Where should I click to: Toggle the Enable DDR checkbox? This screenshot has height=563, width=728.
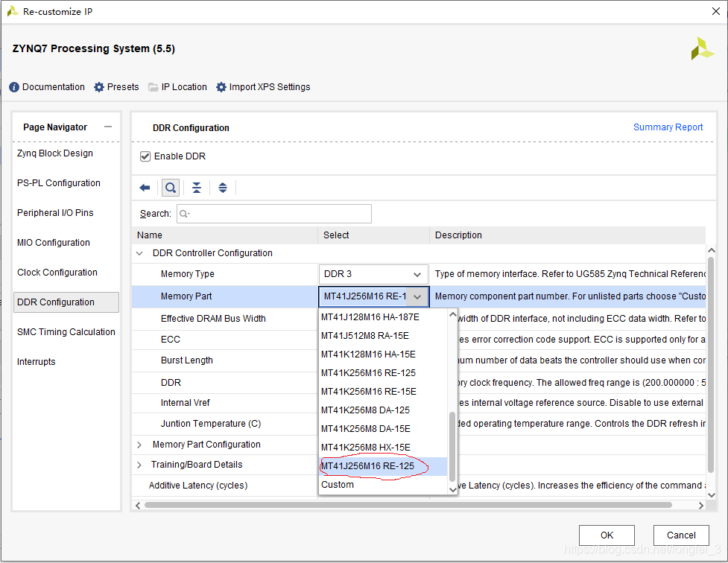145,156
